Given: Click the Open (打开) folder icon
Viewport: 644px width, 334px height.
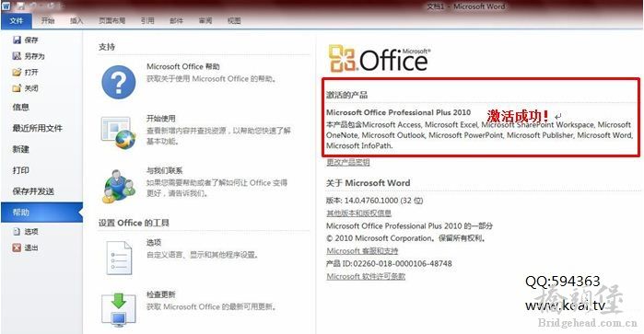Looking at the screenshot, I should [17, 72].
